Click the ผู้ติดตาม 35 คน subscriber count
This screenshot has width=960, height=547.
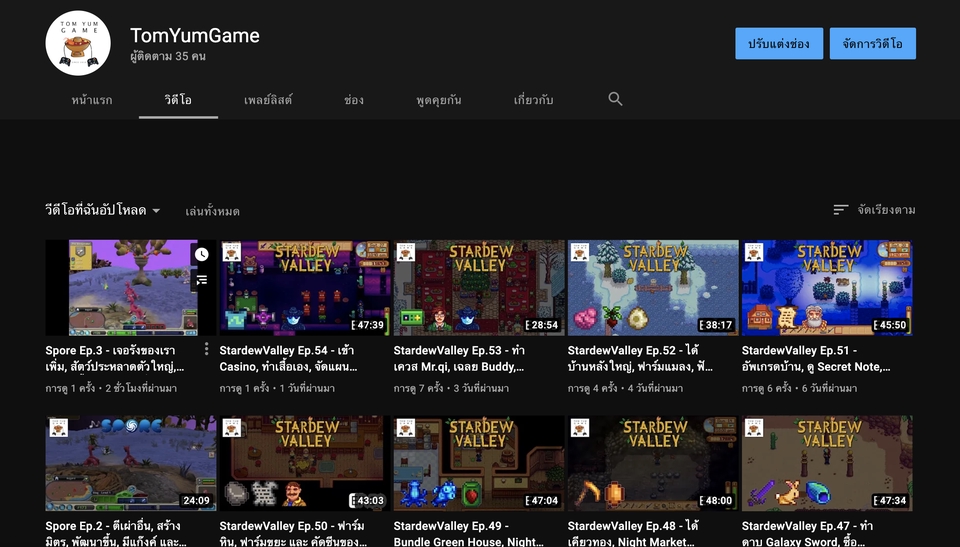coord(168,56)
